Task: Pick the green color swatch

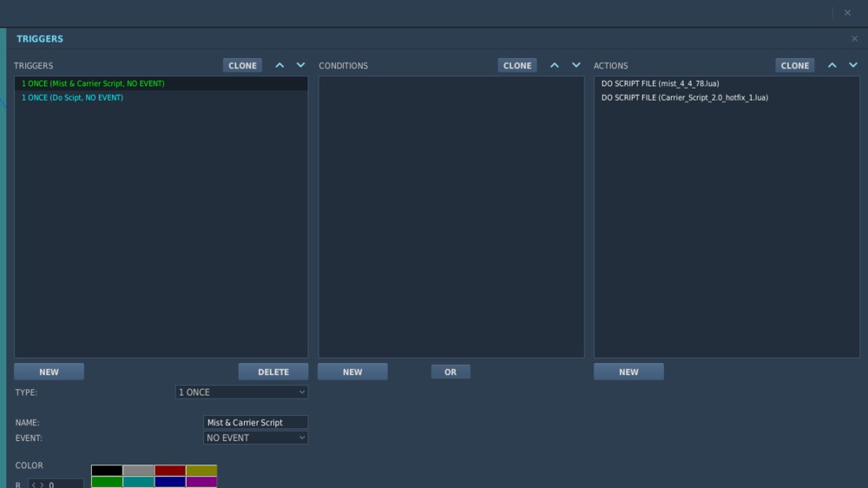Action: [107, 482]
